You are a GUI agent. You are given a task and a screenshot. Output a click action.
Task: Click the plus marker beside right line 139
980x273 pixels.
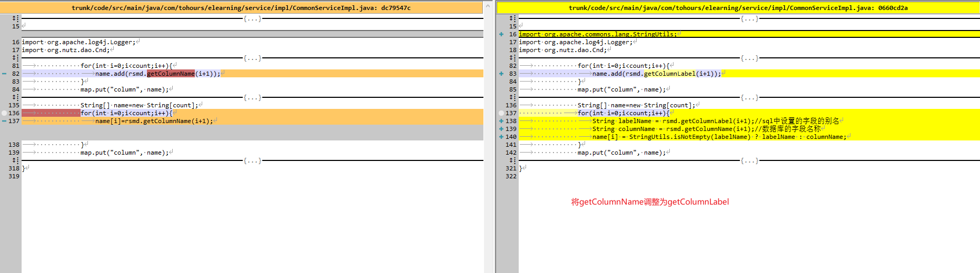[501, 129]
